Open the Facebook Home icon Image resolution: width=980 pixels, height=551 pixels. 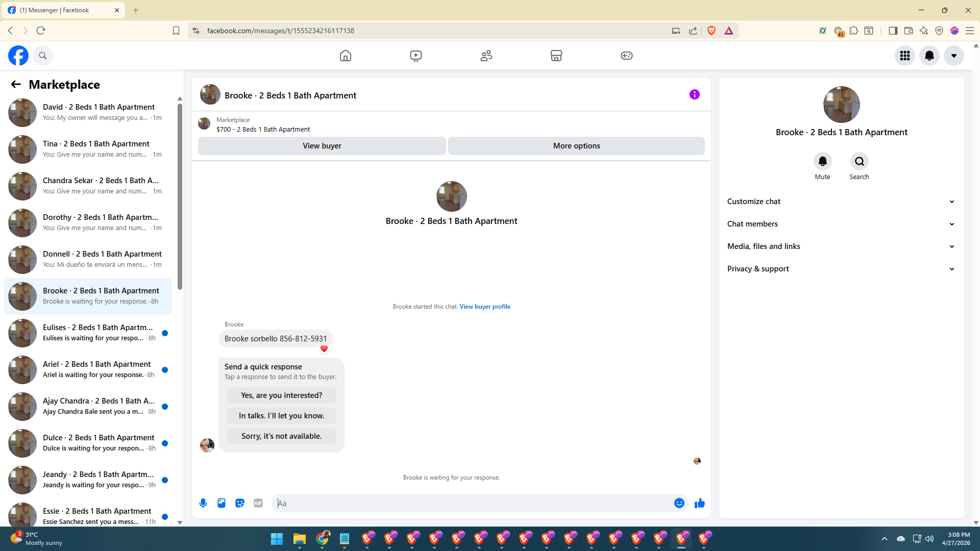pos(346,56)
